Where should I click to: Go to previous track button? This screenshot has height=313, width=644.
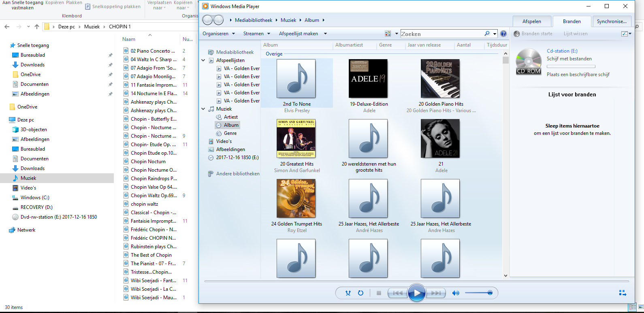[x=398, y=293]
